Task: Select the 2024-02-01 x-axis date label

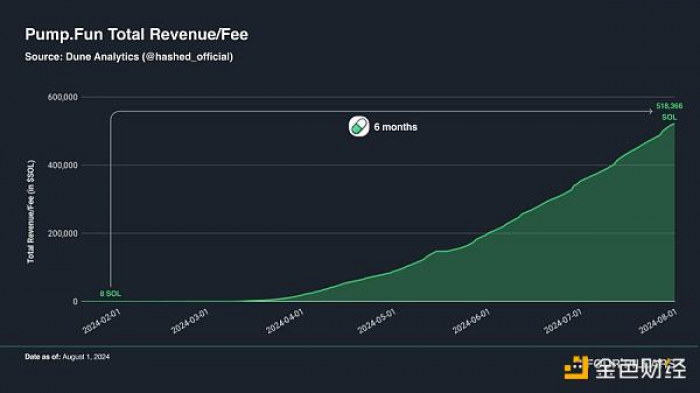Action: coord(102,321)
